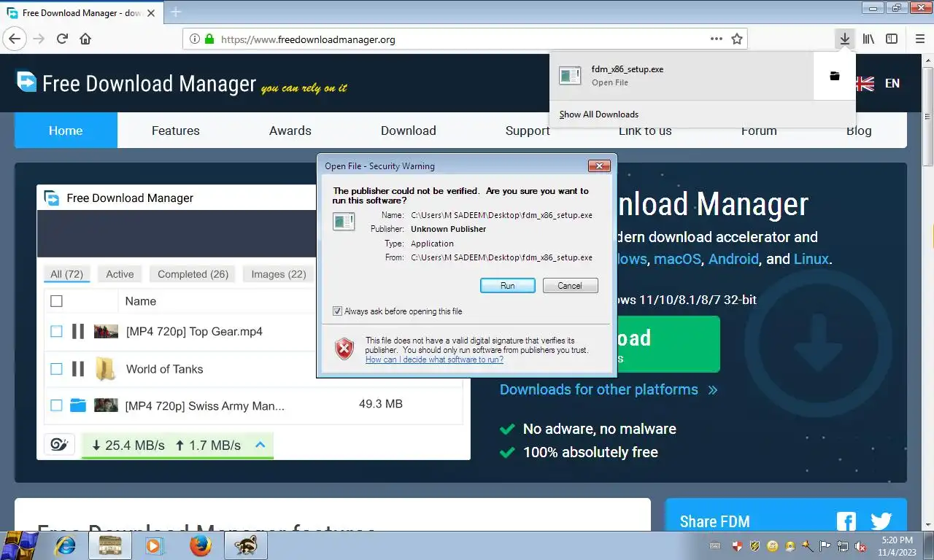Reload the page with the refresh icon

tap(62, 39)
